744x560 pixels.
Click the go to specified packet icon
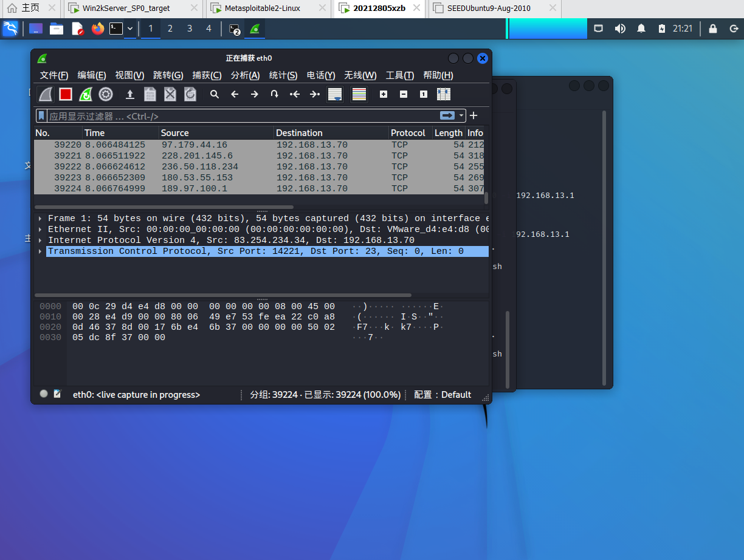pos(275,94)
